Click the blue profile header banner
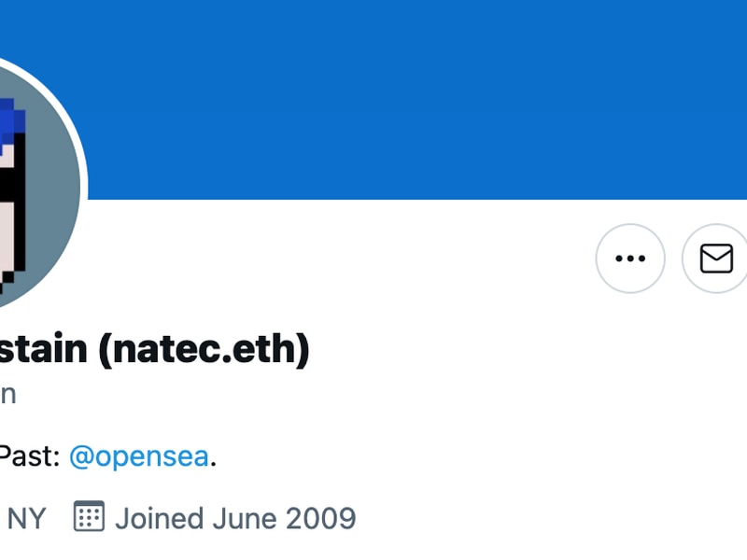The image size is (747, 560). (x=420, y=93)
